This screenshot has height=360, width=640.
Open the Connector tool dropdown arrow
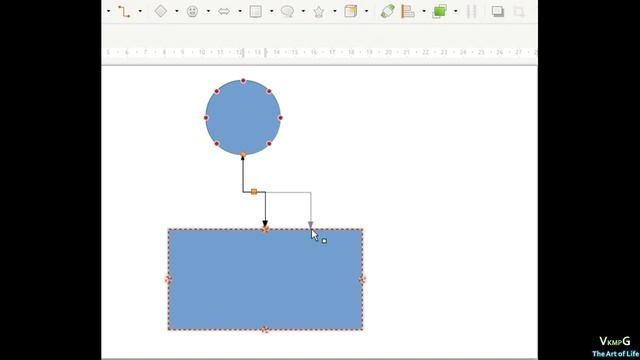click(140, 11)
